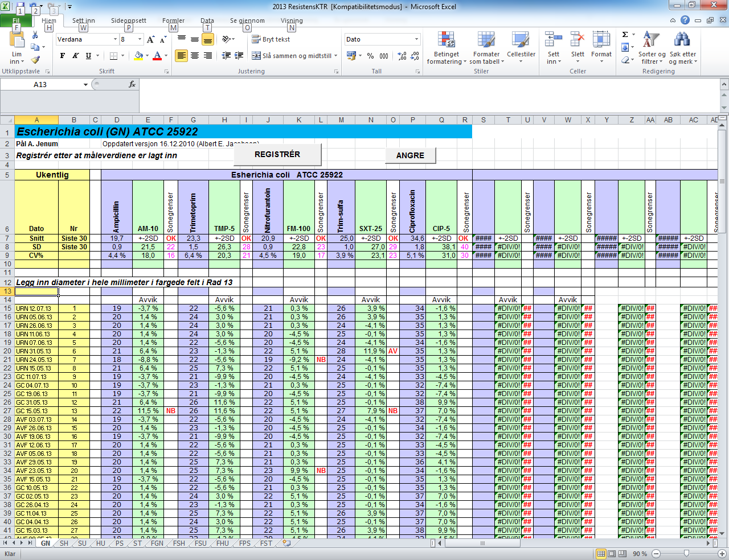Open the Name Box dropdown arrow
Image resolution: width=729 pixels, height=560 pixels.
(x=85, y=84)
